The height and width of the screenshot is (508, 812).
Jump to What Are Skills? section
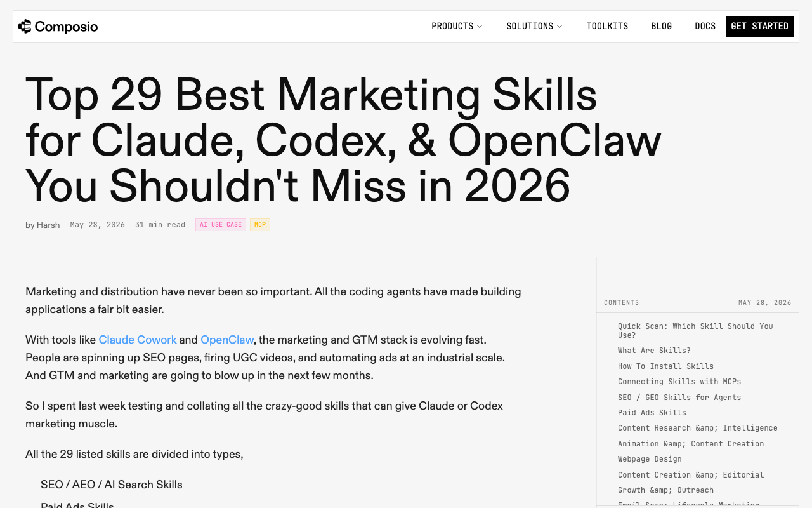654,351
